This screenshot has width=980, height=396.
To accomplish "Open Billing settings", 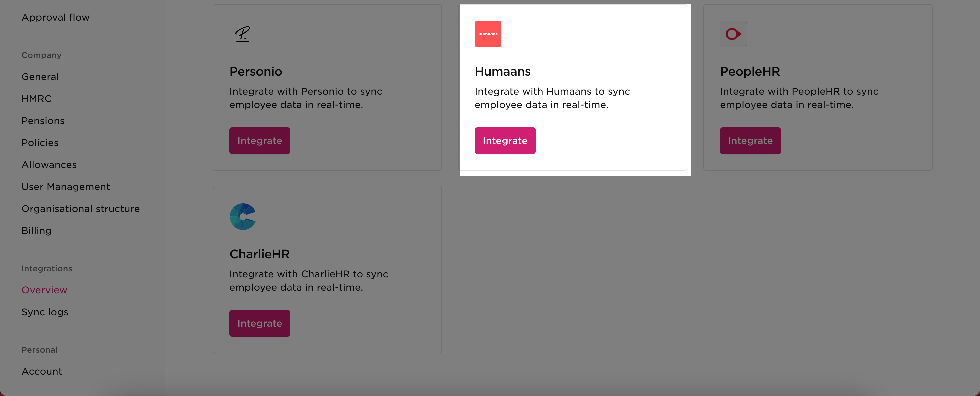I will (x=37, y=231).
